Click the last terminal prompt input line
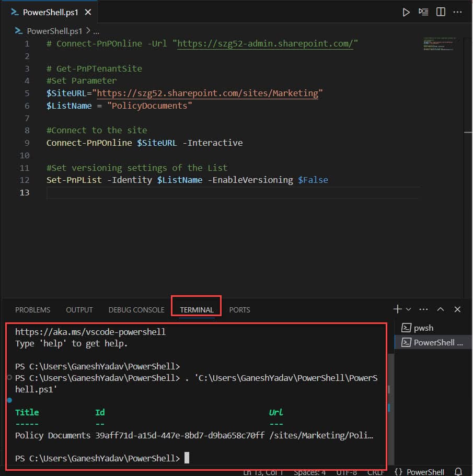The width and height of the screenshot is (473, 476). pos(102,458)
